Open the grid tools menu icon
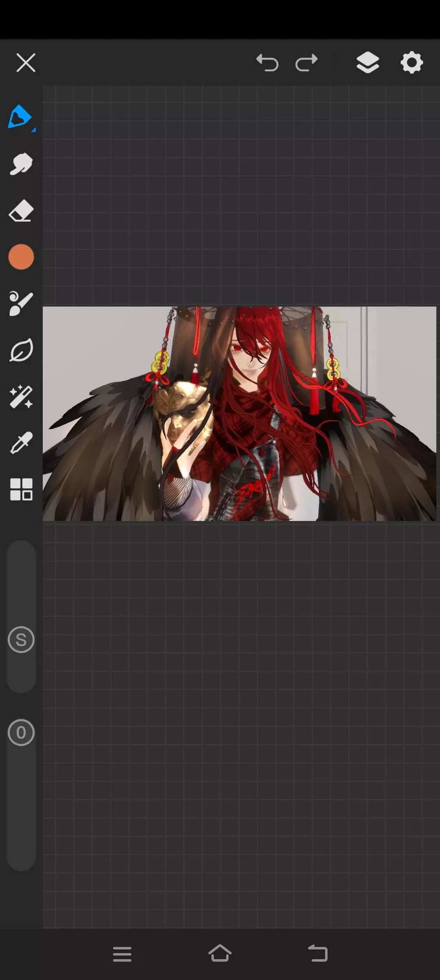This screenshot has width=440, height=980. (21, 489)
